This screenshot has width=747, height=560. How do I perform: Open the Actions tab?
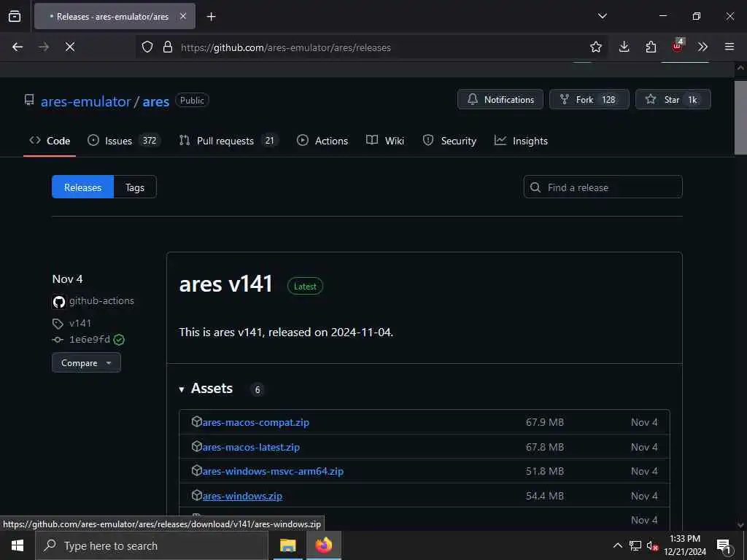[322, 141]
